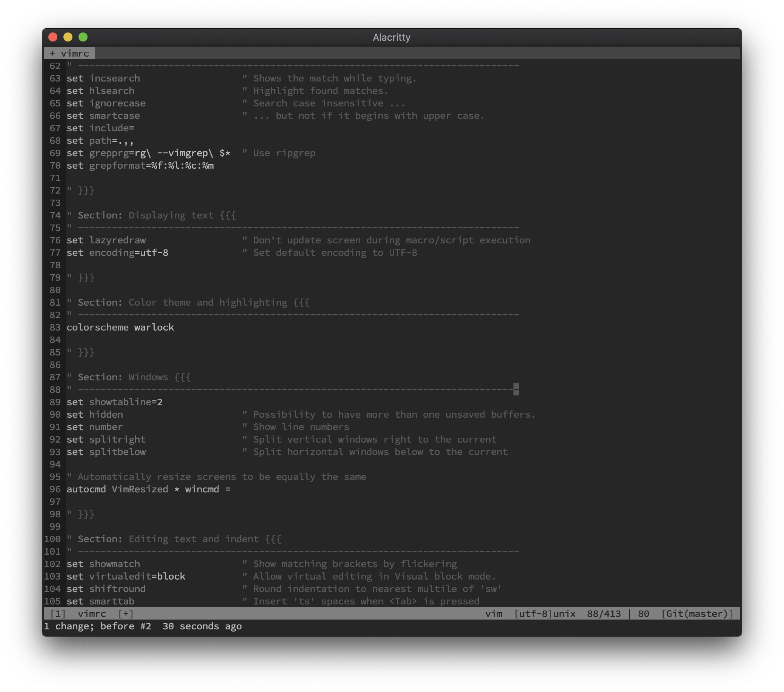Click the 88/413 line position indicator
This screenshot has width=784, height=692.
pos(604,614)
